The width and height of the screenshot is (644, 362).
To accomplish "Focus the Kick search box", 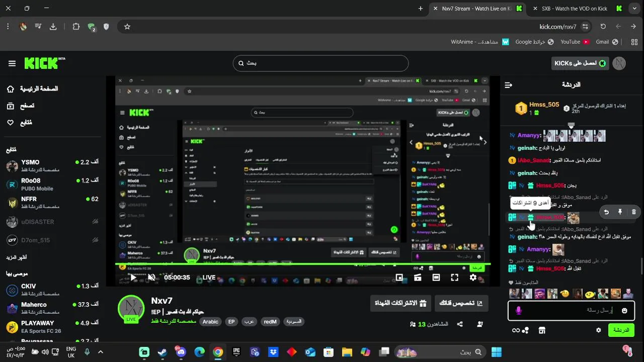I will [320, 63].
